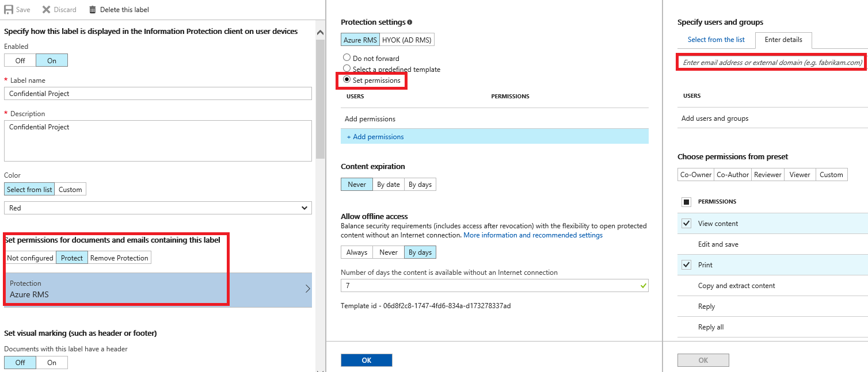Click '+ Add permissions' link
This screenshot has height=372, width=868.
click(375, 137)
